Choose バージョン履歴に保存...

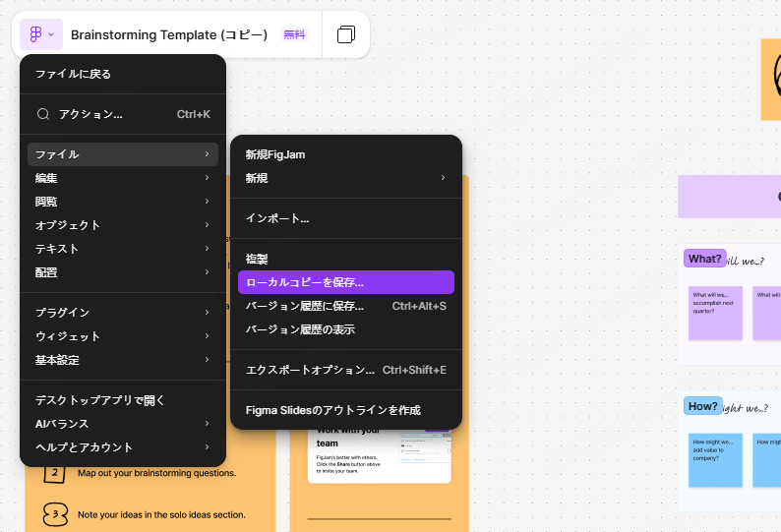(346, 306)
